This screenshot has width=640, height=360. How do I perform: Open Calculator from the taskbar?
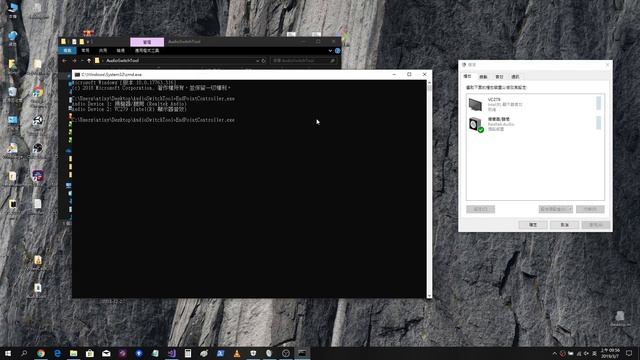188,353
